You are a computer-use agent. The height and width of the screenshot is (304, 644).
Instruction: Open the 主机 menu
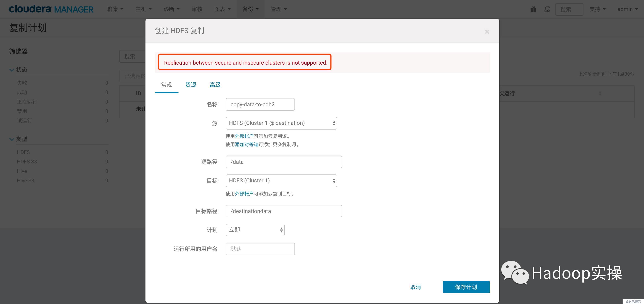(x=144, y=9)
